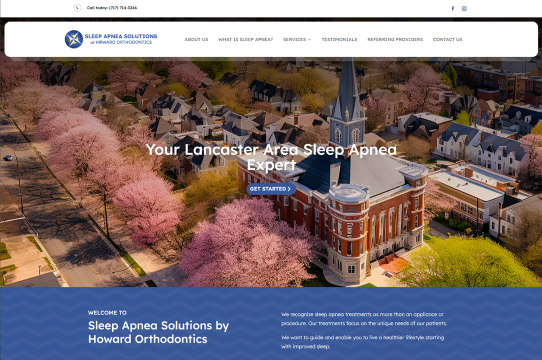This screenshot has height=360, width=542.
Task: Click the Sleep Apnea Solutions by Howard Orthodontics heading
Action: [158, 332]
